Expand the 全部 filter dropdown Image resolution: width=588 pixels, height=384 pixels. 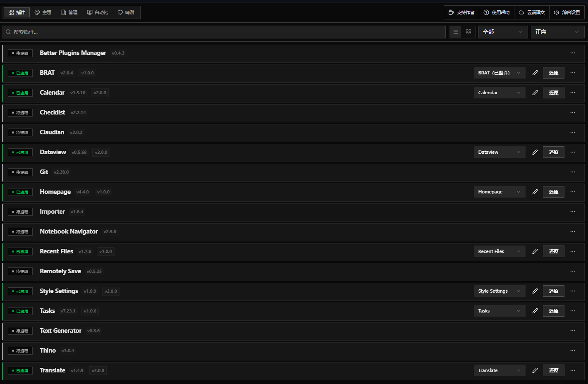pyautogui.click(x=502, y=32)
